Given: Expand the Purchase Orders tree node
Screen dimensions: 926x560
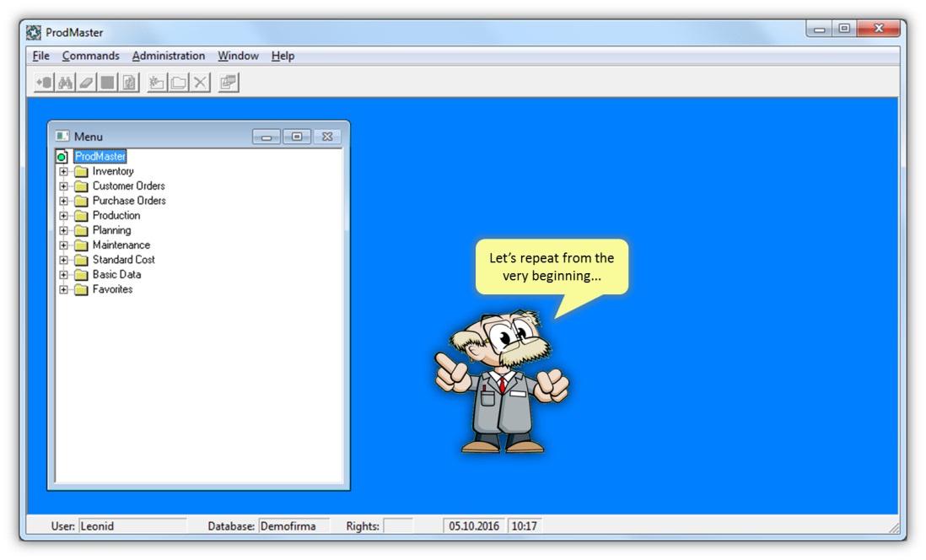Looking at the screenshot, I should (x=64, y=201).
